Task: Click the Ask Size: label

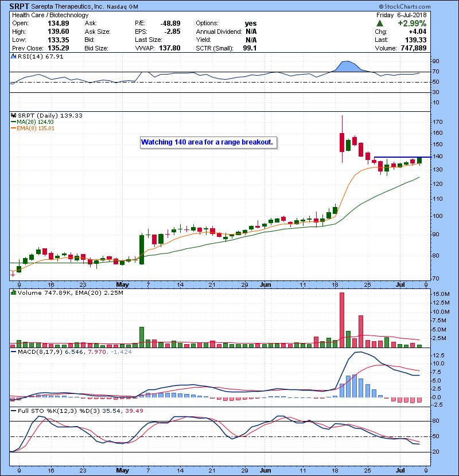Action: [98, 32]
